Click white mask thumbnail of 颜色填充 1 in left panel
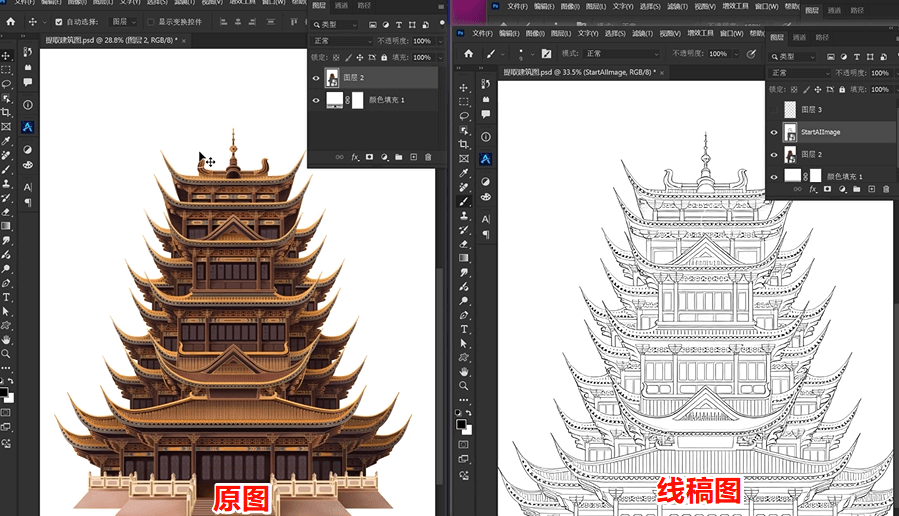899x516 pixels. [357, 100]
